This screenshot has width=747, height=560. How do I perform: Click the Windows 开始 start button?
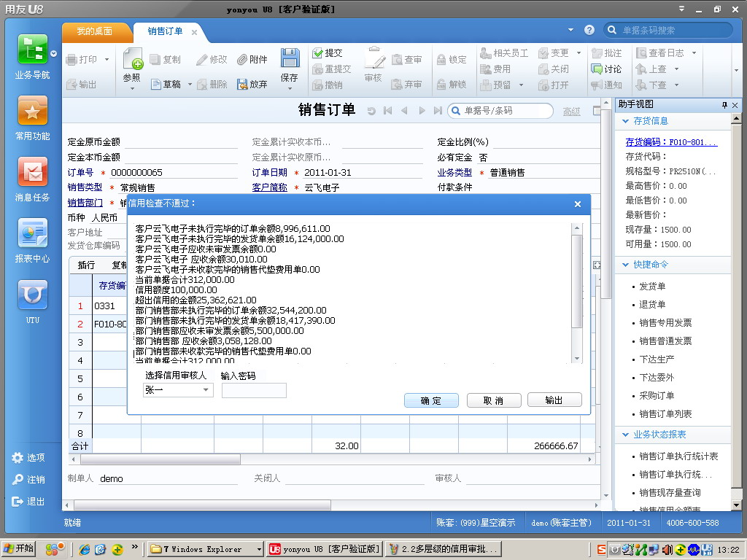coord(19,549)
